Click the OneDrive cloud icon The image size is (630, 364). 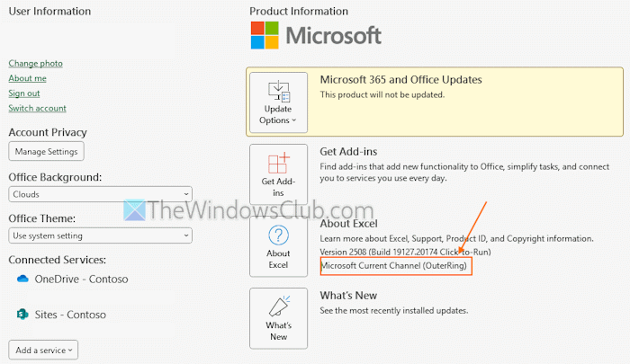(22, 280)
